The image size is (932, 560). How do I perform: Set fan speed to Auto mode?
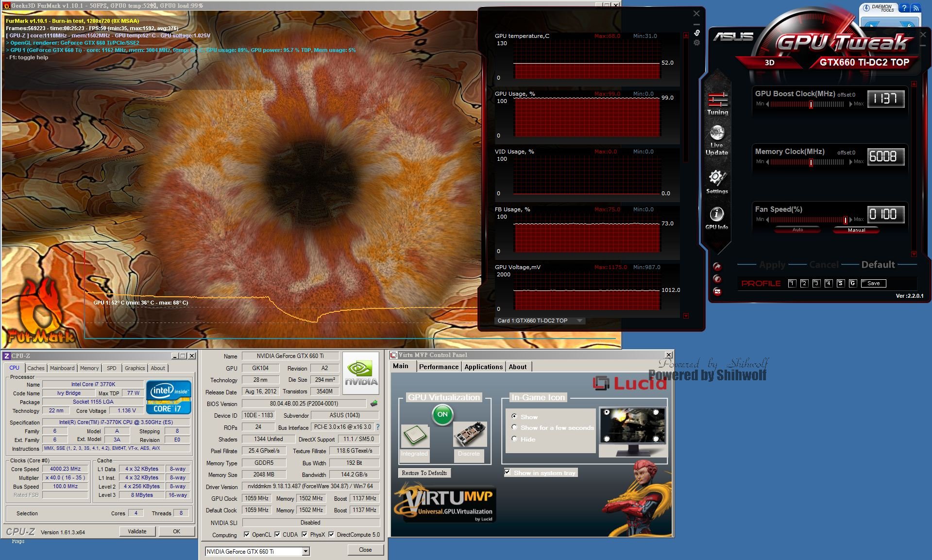(x=797, y=230)
